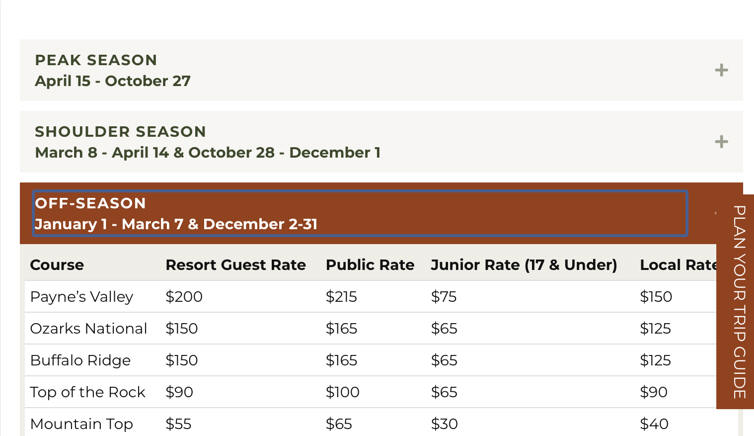
Task: Select the Mountain Top course row
Action: pyautogui.click(x=370, y=424)
